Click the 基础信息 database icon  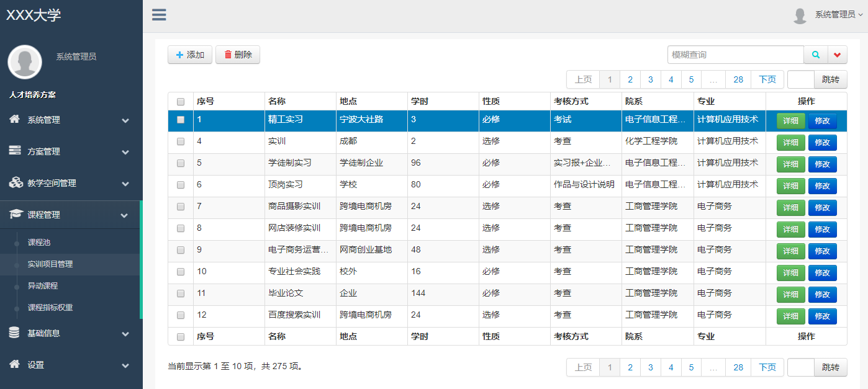pyautogui.click(x=14, y=333)
